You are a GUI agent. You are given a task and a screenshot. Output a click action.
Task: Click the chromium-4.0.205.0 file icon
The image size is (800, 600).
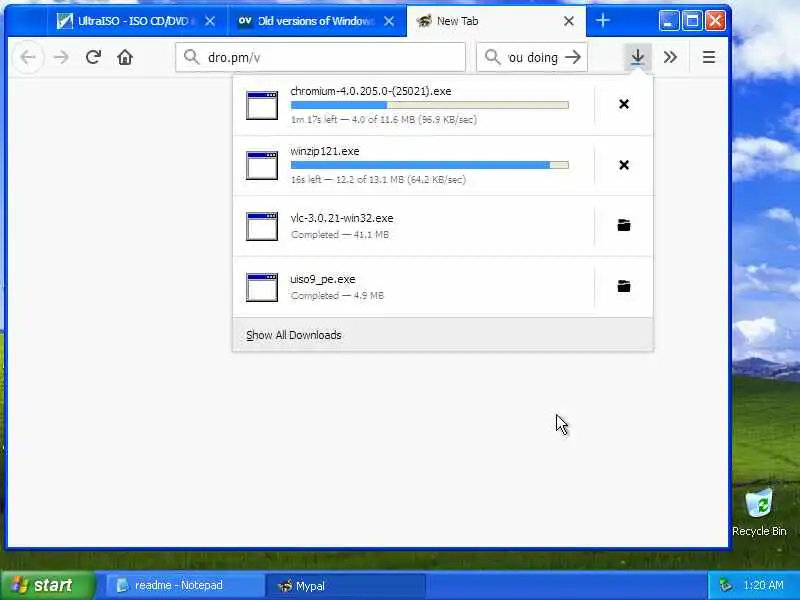tap(262, 105)
